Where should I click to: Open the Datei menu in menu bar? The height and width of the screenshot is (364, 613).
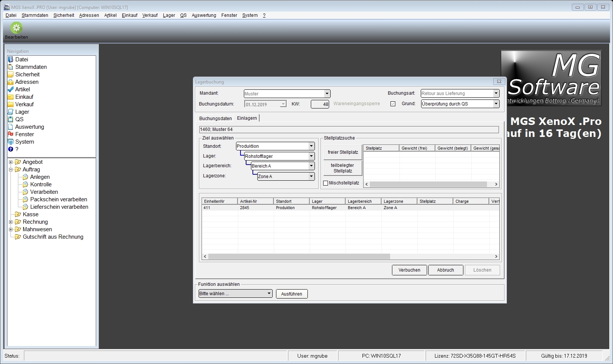coord(11,15)
